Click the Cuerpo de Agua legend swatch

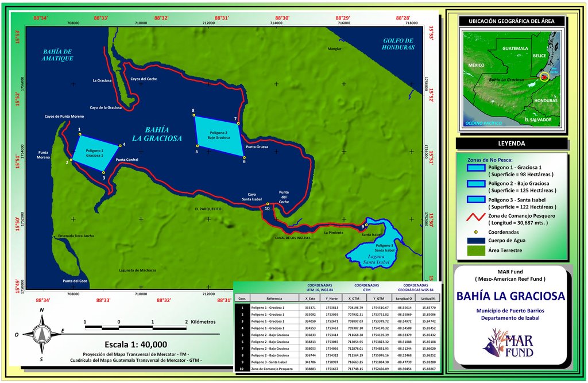coord(477,241)
